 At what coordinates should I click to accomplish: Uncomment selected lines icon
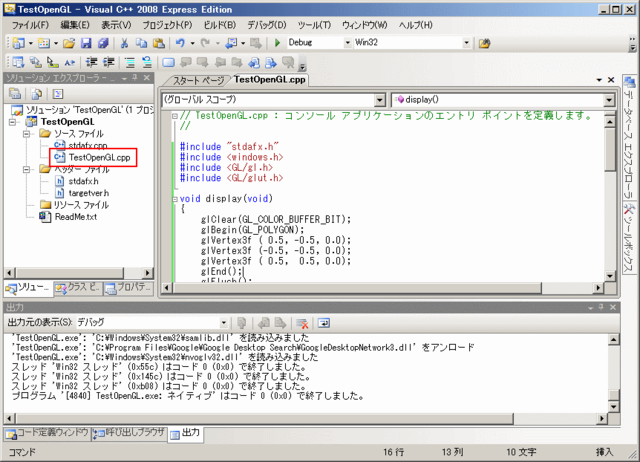(x=147, y=62)
